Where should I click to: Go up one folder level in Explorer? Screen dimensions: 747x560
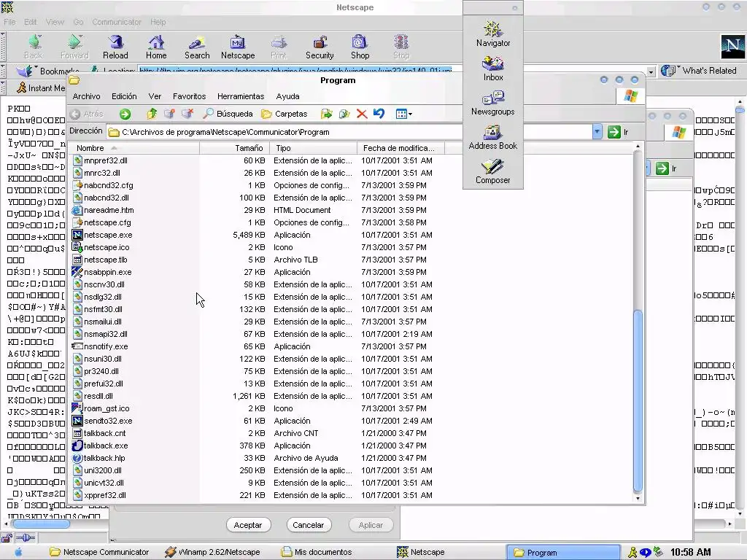152,114
